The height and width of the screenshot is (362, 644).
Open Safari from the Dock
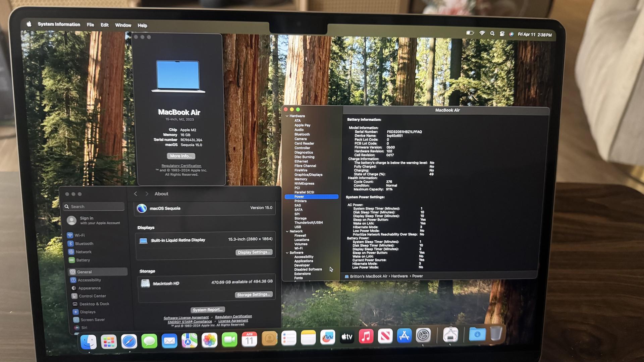(129, 341)
